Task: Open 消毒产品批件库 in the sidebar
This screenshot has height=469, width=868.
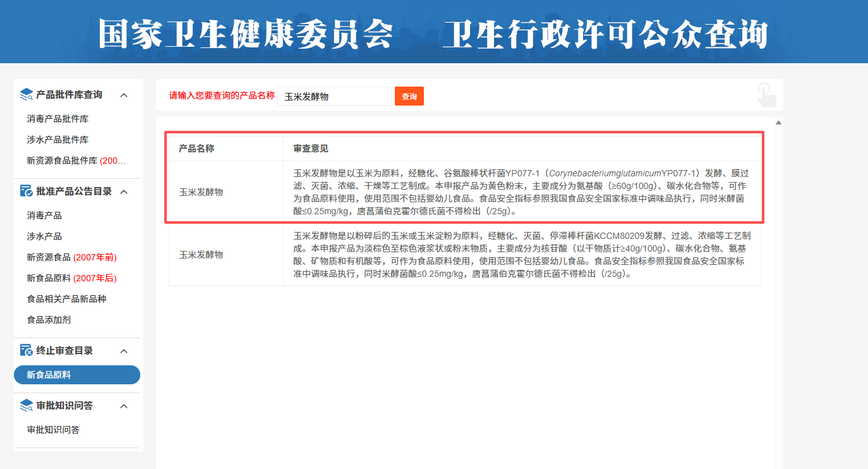Action: 57,119
